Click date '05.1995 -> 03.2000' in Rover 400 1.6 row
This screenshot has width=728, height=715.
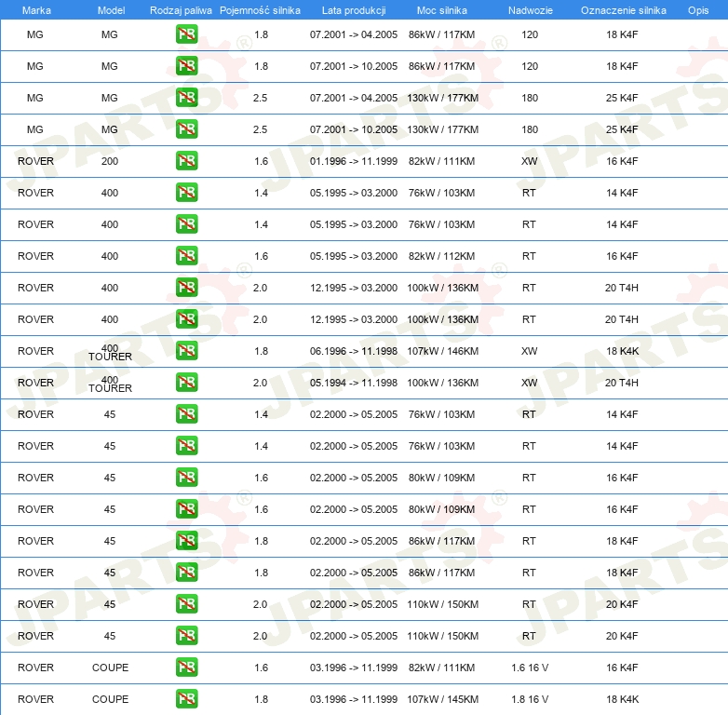pyautogui.click(x=354, y=256)
